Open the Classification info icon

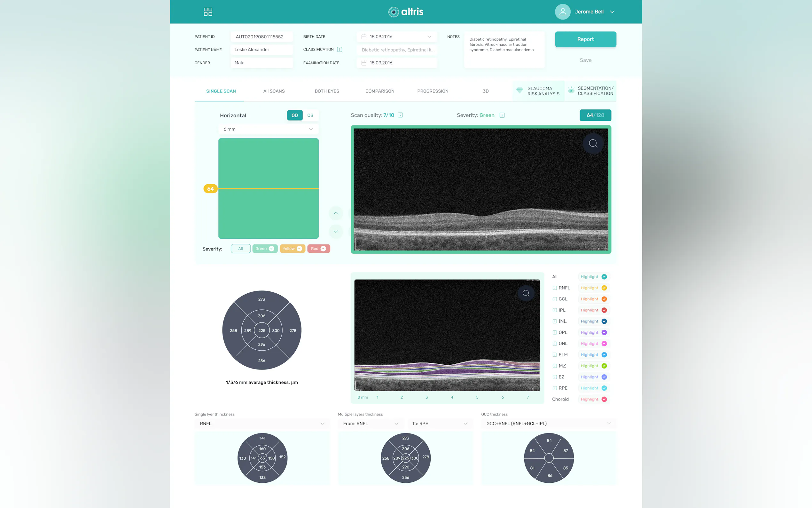tap(340, 49)
